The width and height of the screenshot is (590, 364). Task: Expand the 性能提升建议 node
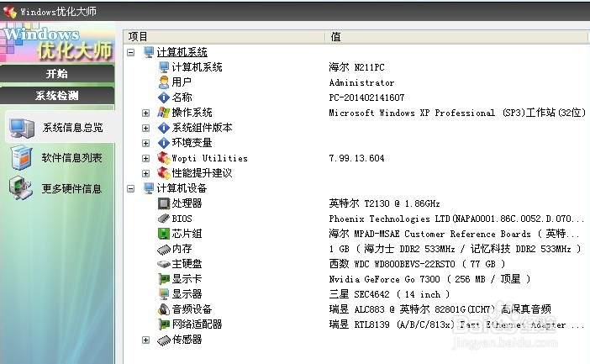tap(145, 173)
